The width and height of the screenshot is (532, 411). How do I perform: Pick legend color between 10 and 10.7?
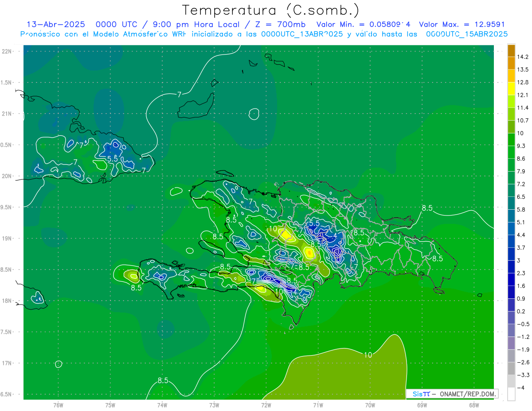pos(511,127)
